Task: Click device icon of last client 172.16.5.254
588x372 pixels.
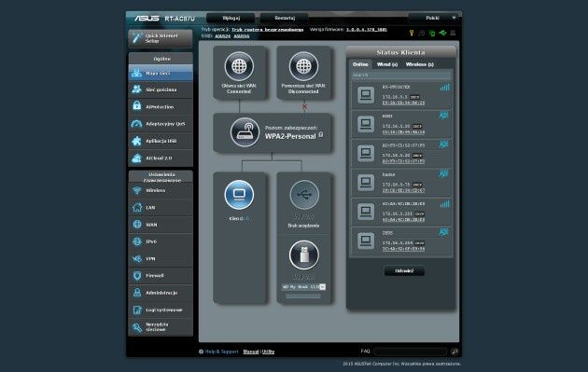Action: [x=366, y=241]
